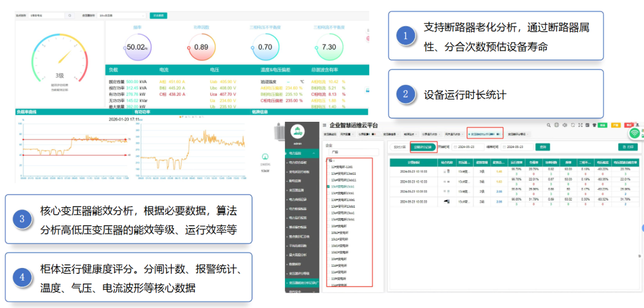Open the 开始时间 date picker 2024-05-23
This screenshot has width=644, height=308.
[468, 147]
